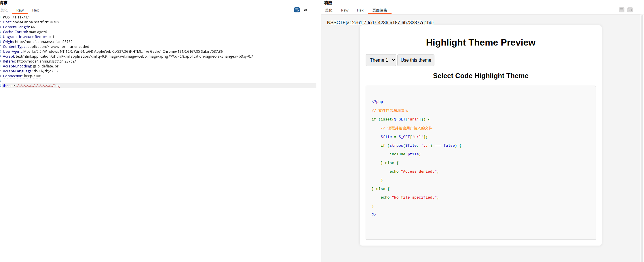
Task: Toggle word wrap in the response panel
Action: tap(622, 10)
